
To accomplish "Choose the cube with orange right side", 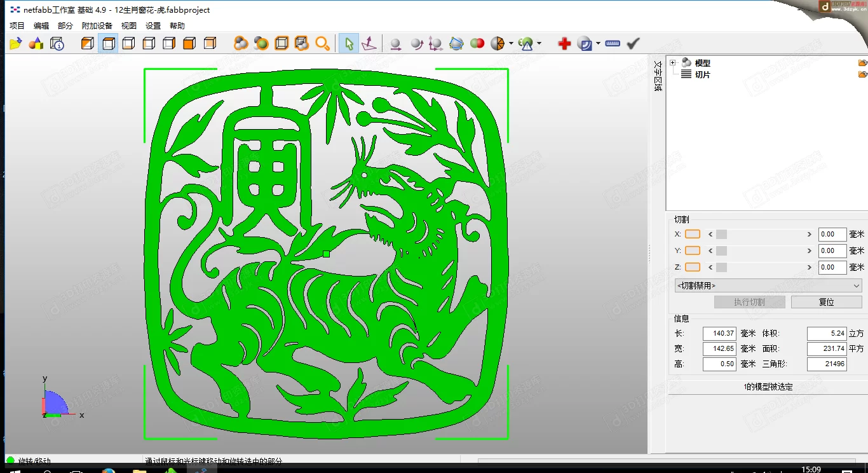I will (169, 43).
